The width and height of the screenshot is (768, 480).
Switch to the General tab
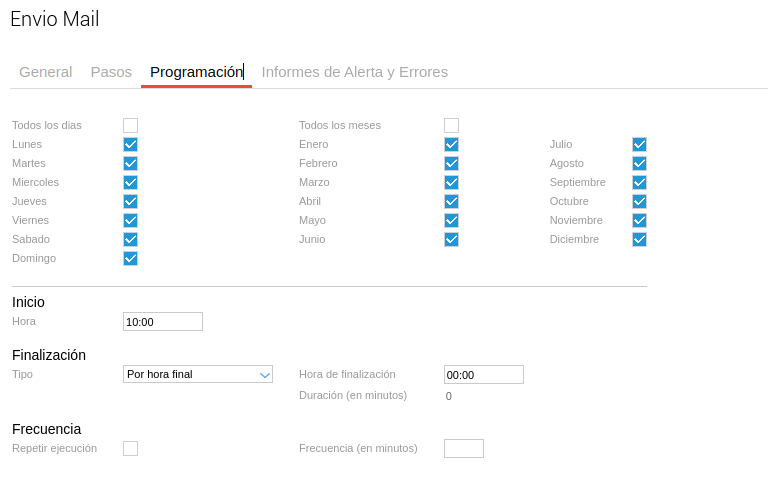point(46,72)
